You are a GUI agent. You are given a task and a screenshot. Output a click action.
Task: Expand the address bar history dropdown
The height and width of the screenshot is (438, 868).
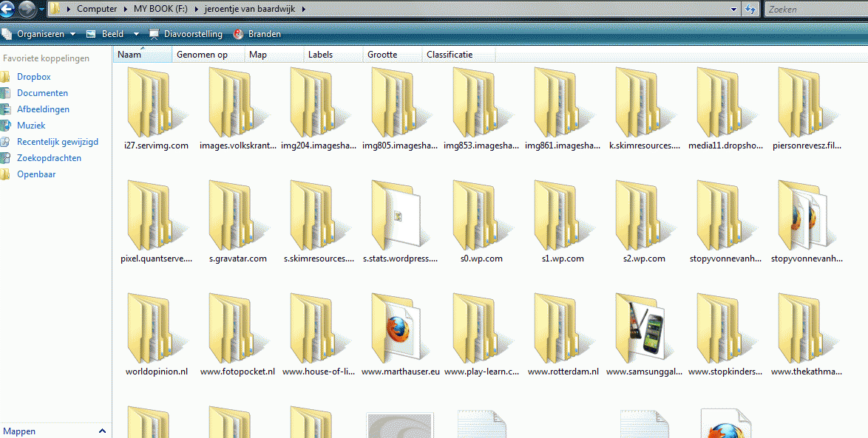click(734, 10)
